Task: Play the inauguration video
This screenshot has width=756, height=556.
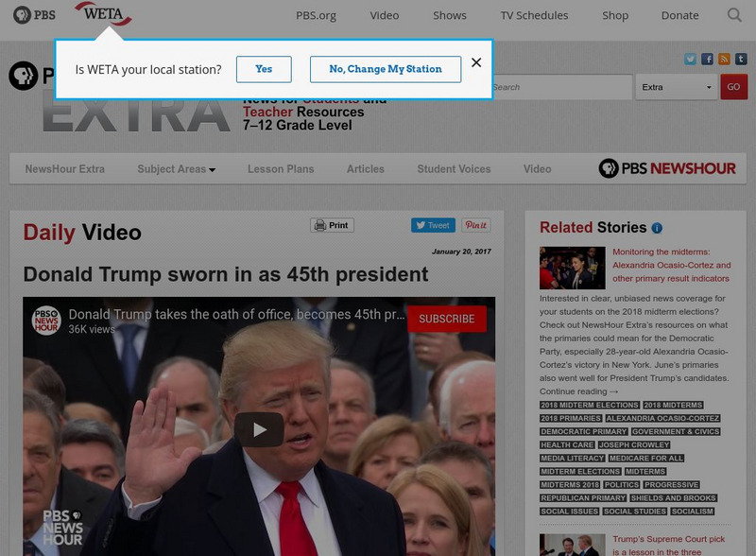Action: [259, 429]
